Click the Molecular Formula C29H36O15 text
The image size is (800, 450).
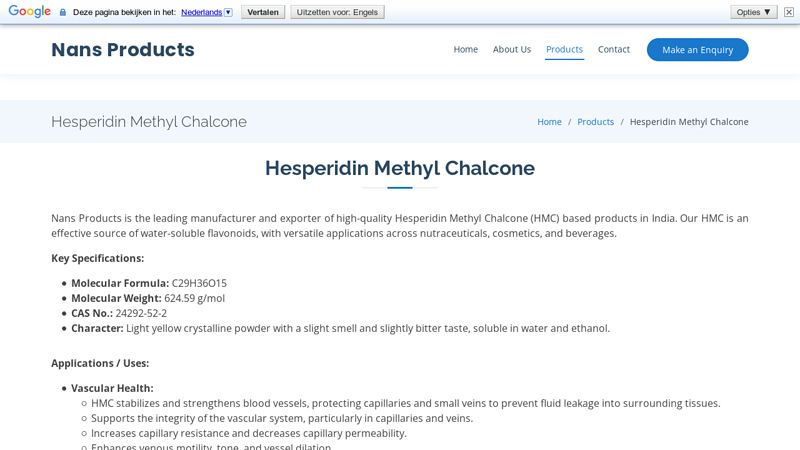(199, 283)
